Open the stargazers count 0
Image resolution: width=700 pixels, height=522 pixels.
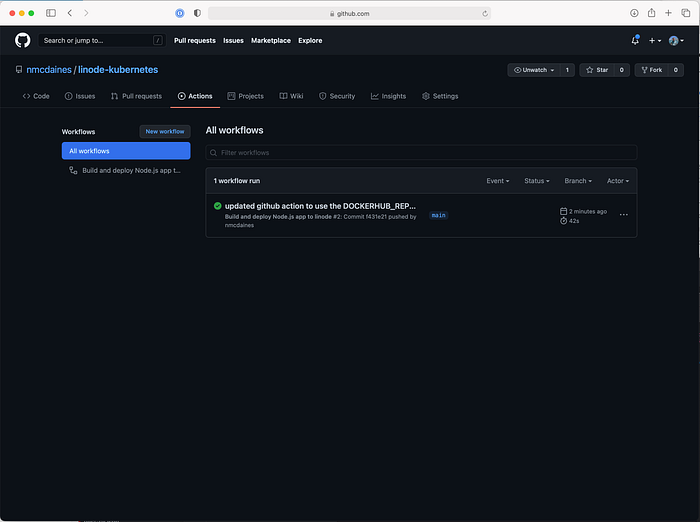621,70
